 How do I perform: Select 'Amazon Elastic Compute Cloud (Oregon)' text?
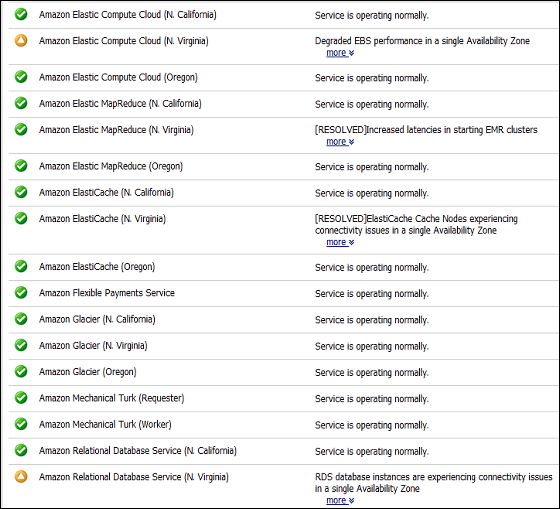(118, 78)
